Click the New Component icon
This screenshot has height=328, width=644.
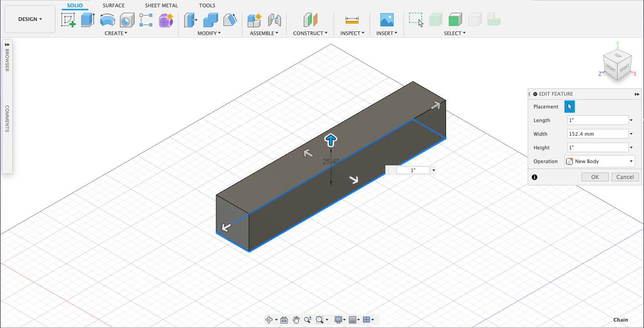point(254,20)
